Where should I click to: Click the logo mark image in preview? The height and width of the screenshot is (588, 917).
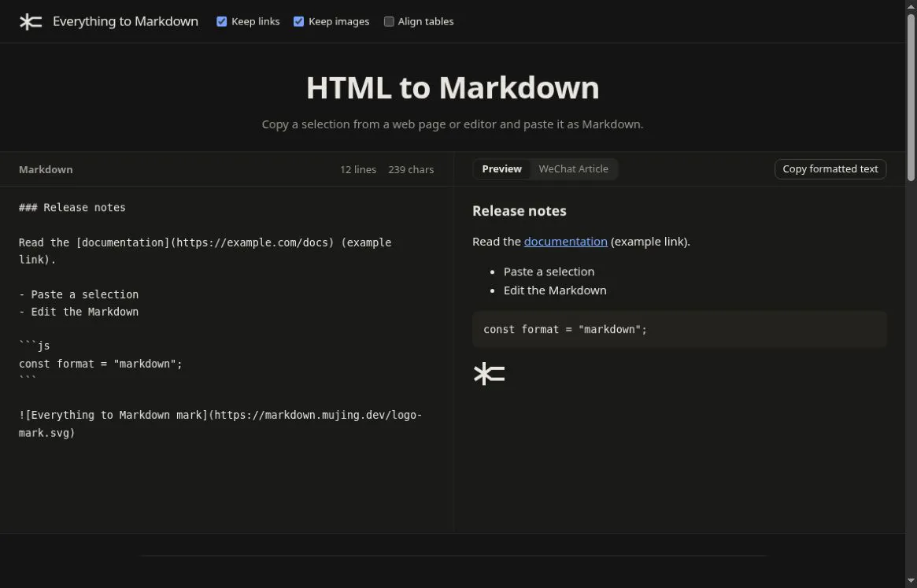click(x=489, y=374)
